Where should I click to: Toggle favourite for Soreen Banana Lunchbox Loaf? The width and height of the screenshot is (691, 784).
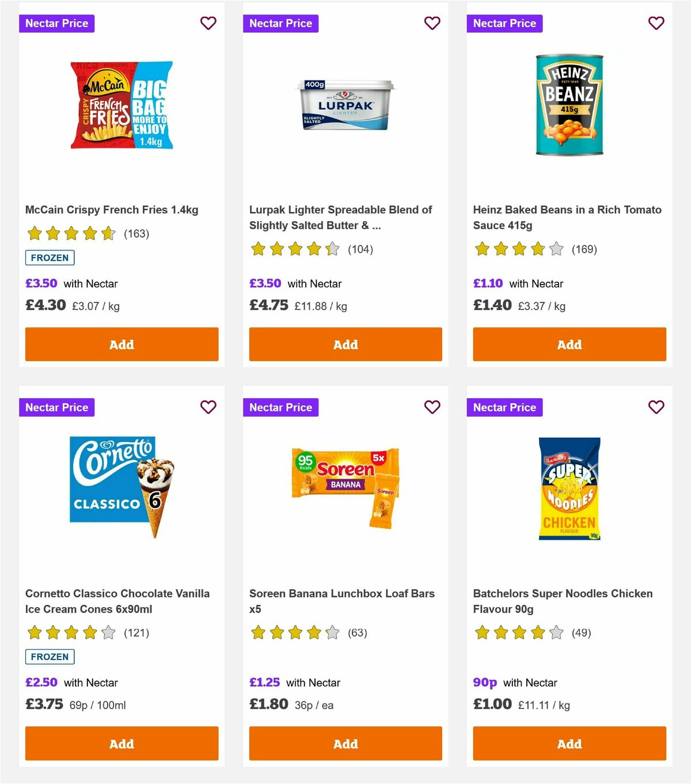(432, 407)
